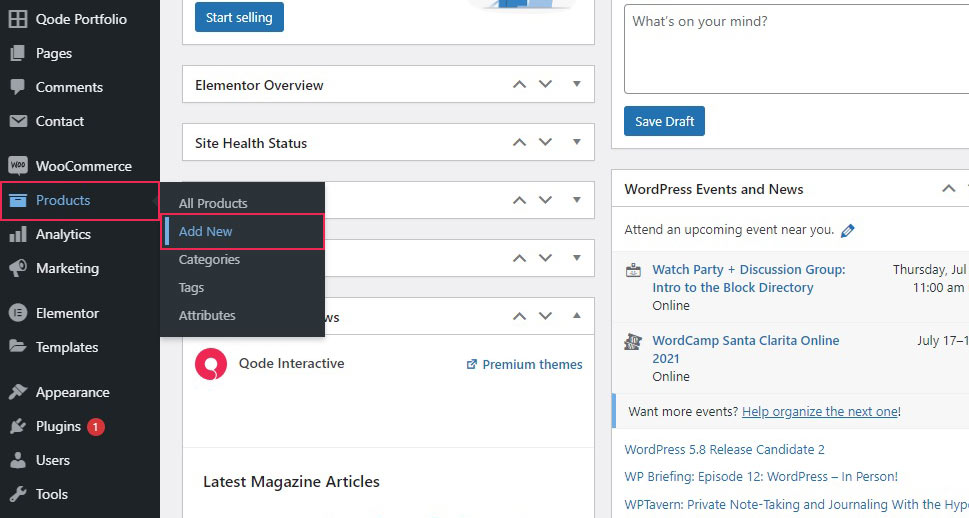The height and width of the screenshot is (518, 969).
Task: Click the Qode Interactive title text
Action: [x=292, y=363]
